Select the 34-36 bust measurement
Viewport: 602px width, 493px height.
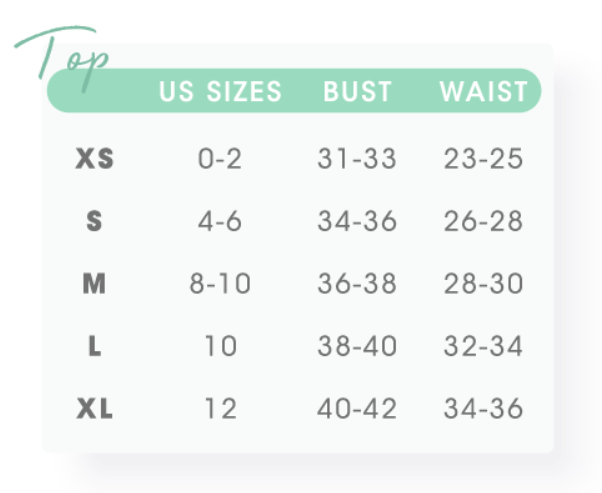(x=357, y=221)
